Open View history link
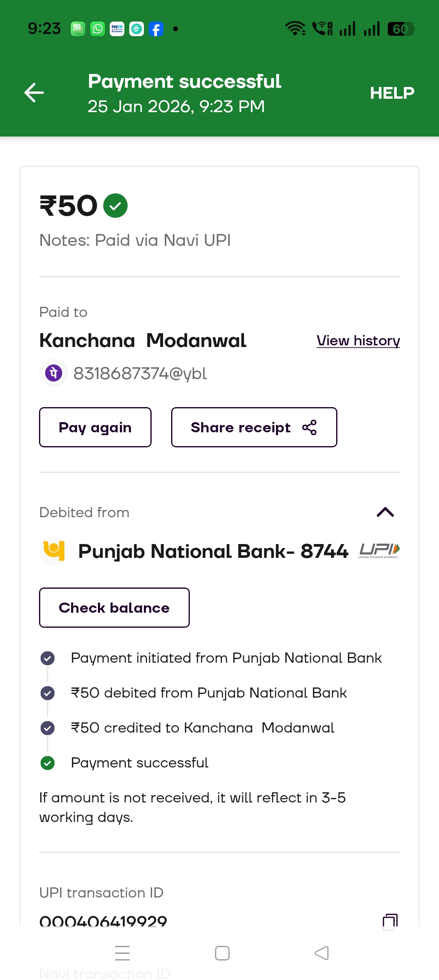 [358, 340]
